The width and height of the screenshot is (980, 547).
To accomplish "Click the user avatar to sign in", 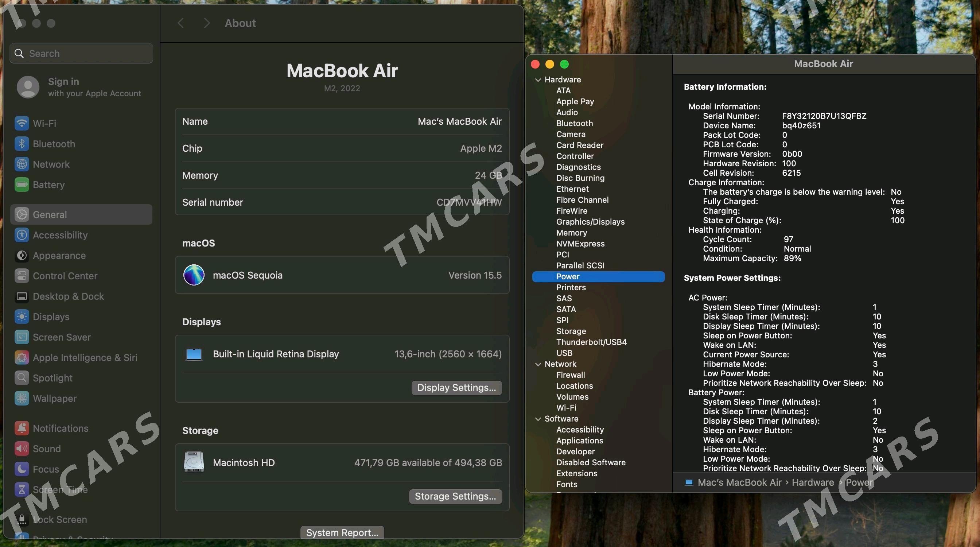I will tap(28, 87).
